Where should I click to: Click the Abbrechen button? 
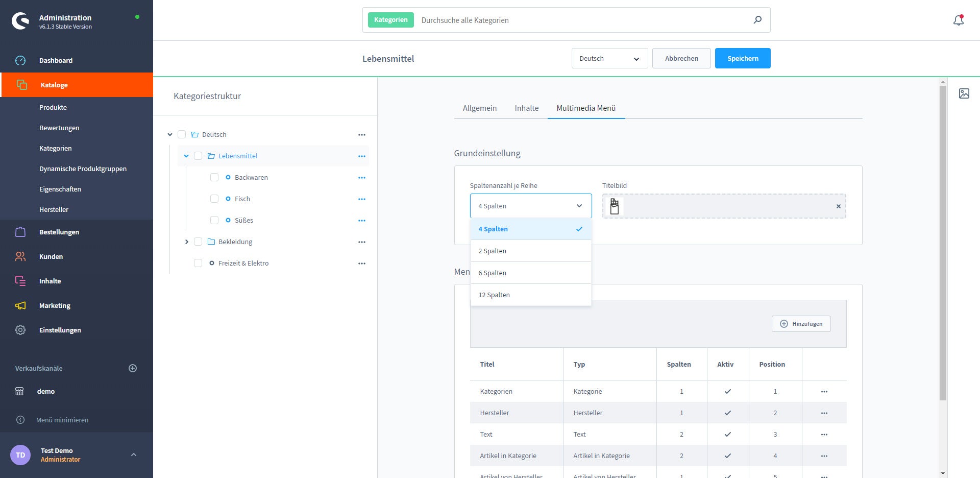pos(681,58)
